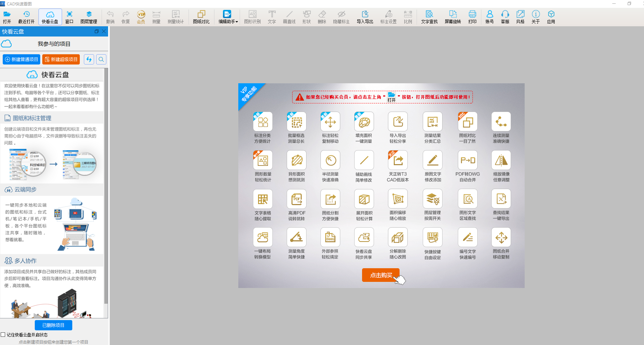
Task: Click the 图层管理 按需开关 tile
Action: pyautogui.click(x=432, y=205)
